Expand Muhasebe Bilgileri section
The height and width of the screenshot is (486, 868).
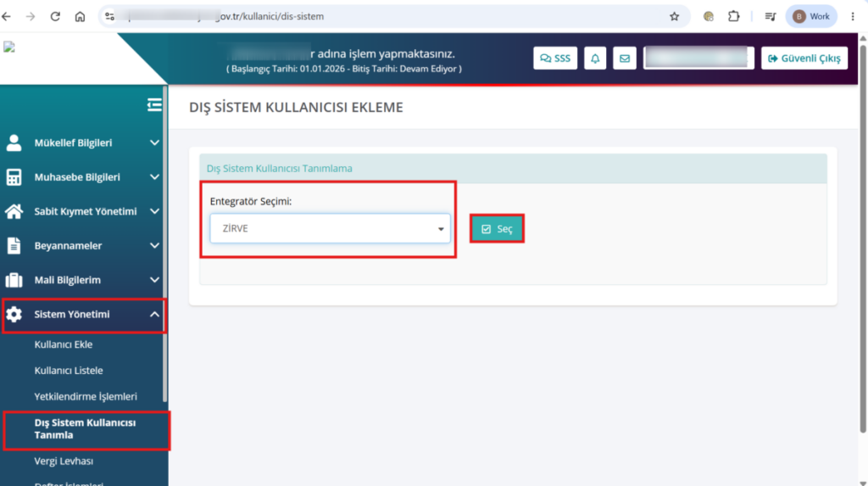pos(83,177)
